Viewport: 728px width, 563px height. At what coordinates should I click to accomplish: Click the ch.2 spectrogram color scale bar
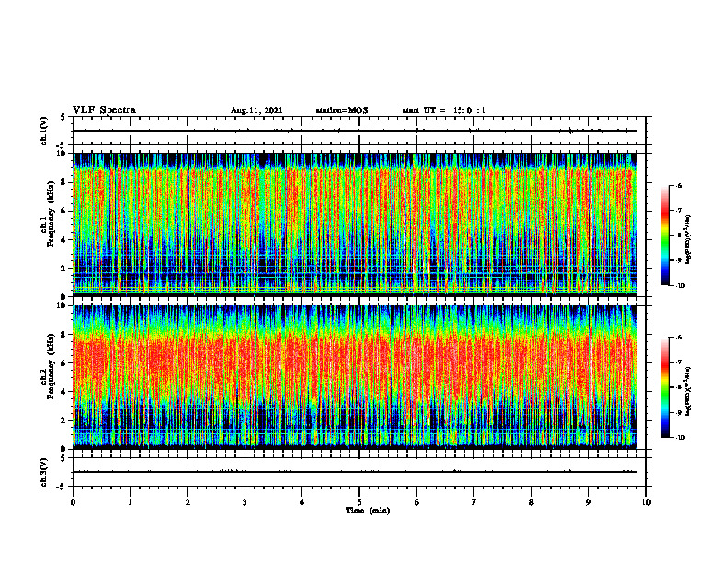click(665, 387)
